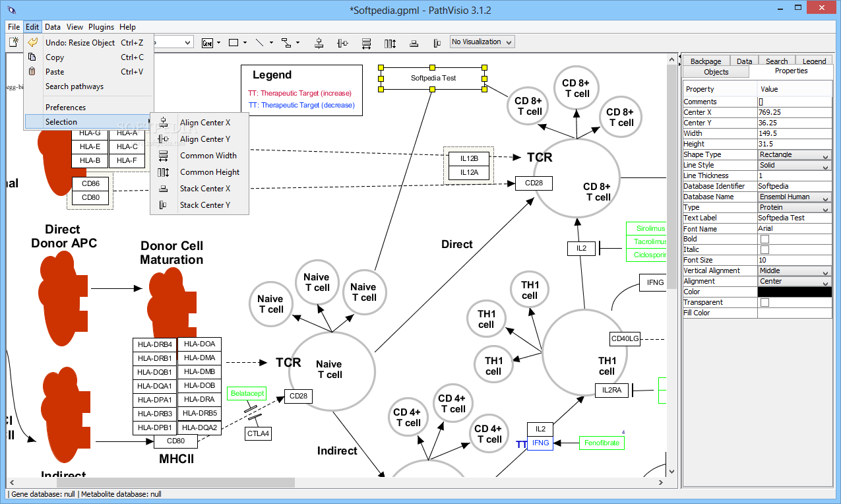The image size is (841, 504).
Task: Switch to the Legend tab
Action: (814, 61)
